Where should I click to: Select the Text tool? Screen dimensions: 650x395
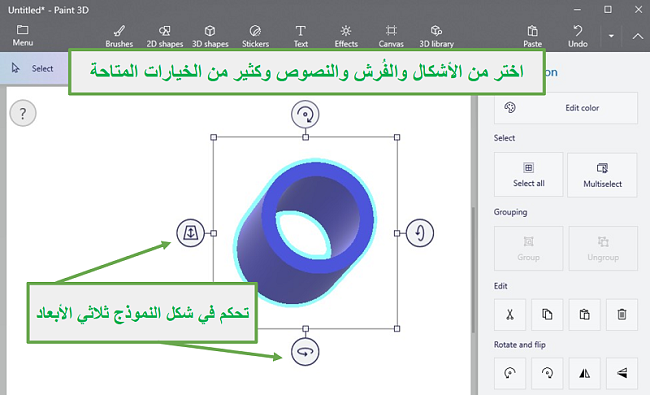301,36
